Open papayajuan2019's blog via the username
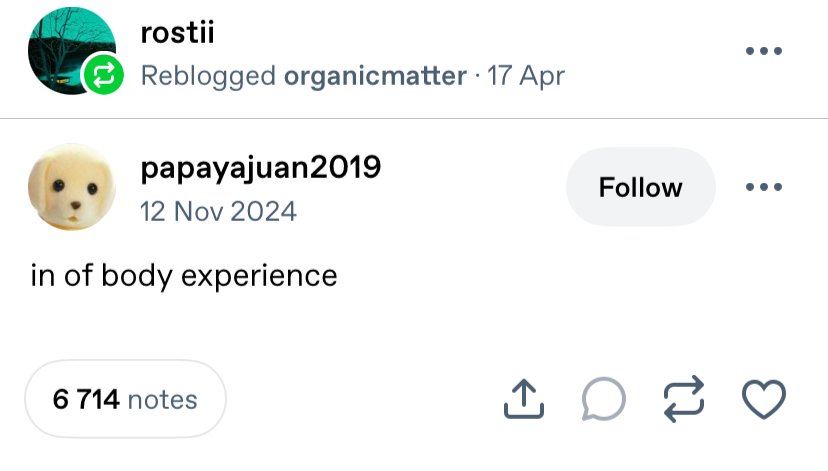This screenshot has height=471, width=828. coord(260,167)
